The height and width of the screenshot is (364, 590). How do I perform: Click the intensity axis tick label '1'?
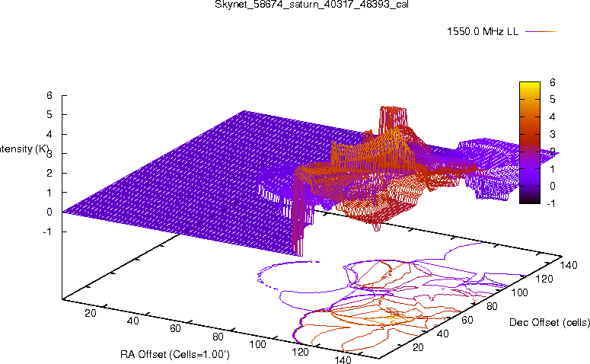(49, 193)
